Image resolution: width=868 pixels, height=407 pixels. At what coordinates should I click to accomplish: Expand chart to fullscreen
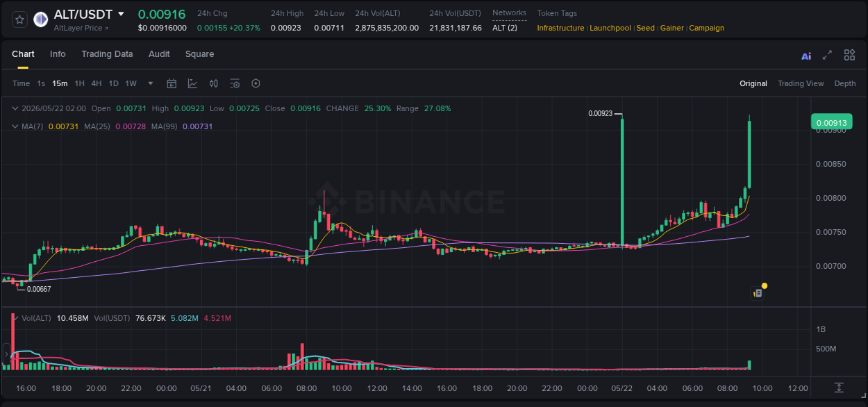(827, 55)
